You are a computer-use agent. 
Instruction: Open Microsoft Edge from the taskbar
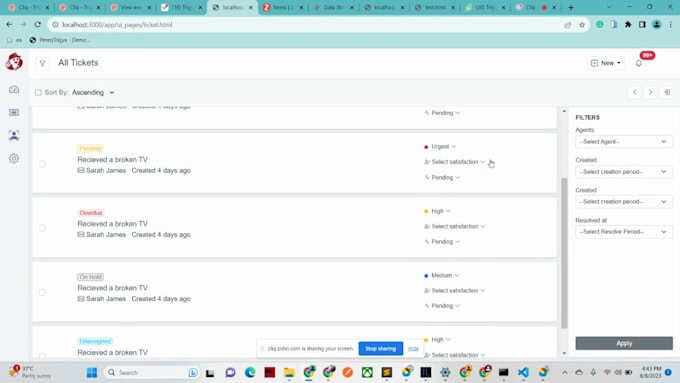(250, 373)
